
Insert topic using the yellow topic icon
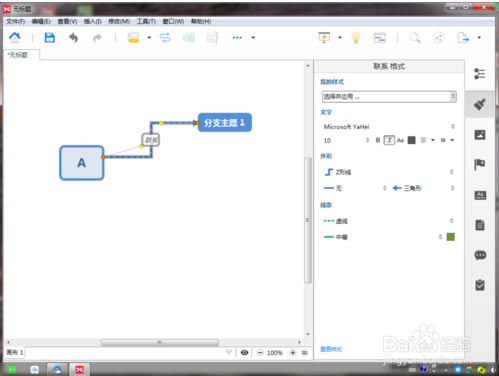point(133,37)
